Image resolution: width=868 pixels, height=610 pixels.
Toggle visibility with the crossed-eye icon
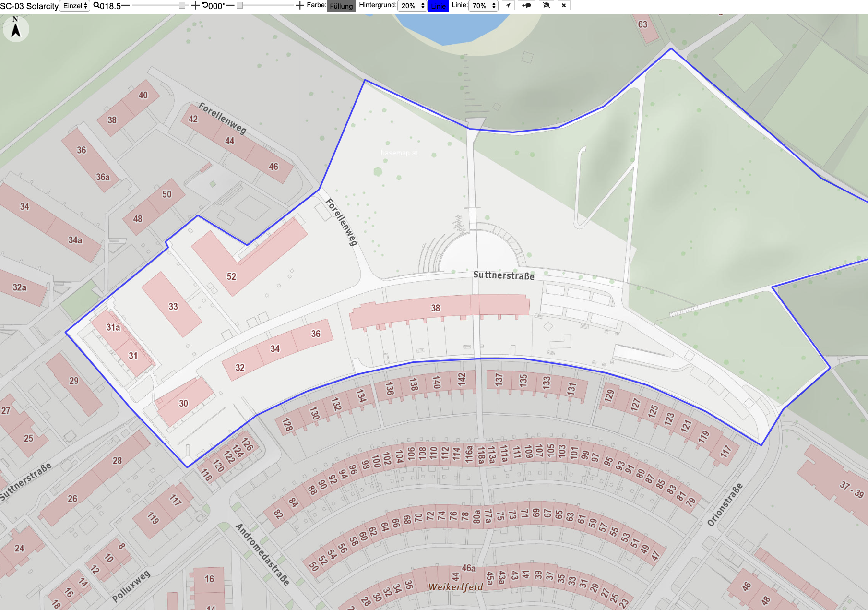click(x=546, y=6)
